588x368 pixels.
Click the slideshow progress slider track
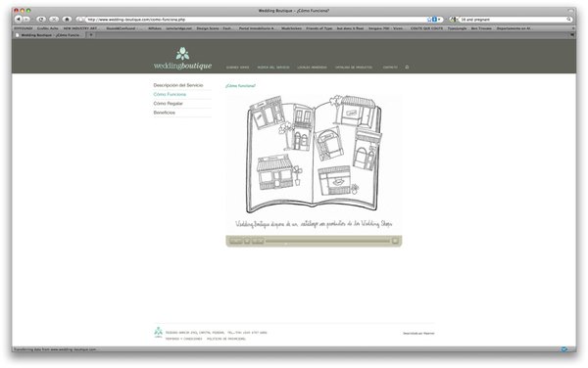tap(327, 241)
